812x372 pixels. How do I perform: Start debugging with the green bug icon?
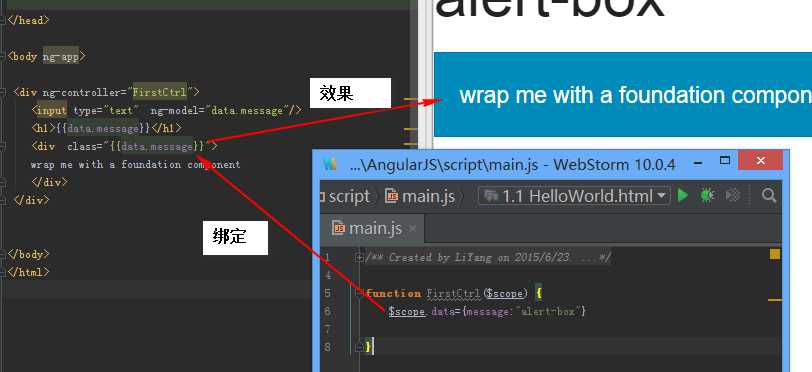pyautogui.click(x=707, y=195)
